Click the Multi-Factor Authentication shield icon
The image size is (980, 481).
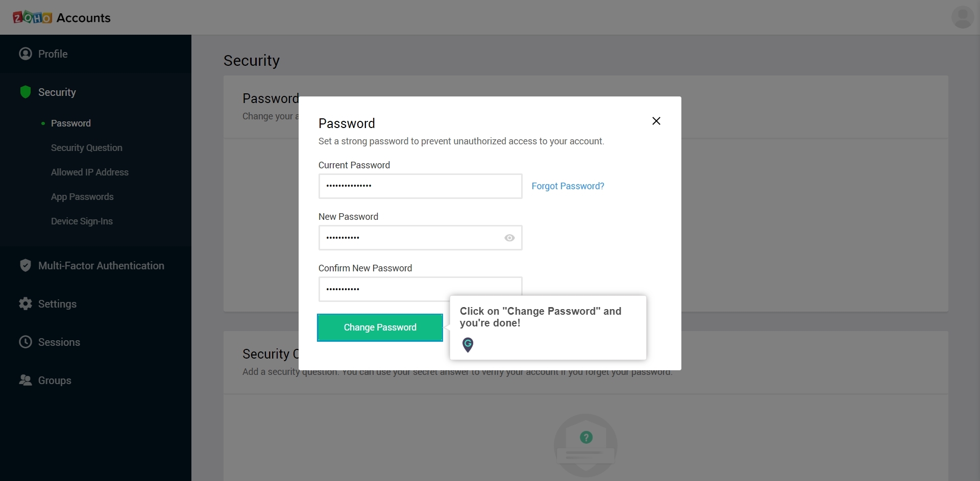pyautogui.click(x=26, y=265)
